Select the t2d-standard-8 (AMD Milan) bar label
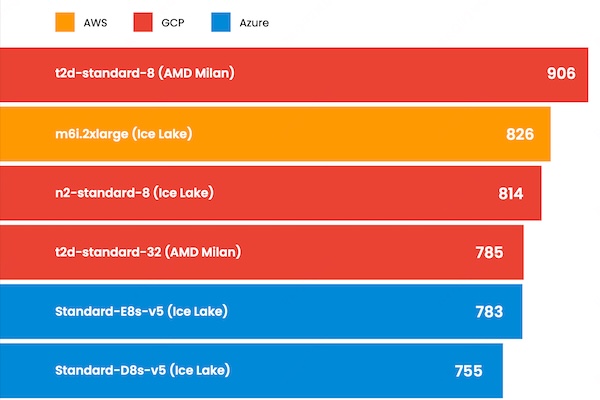The height and width of the screenshot is (400, 600). click(x=146, y=73)
